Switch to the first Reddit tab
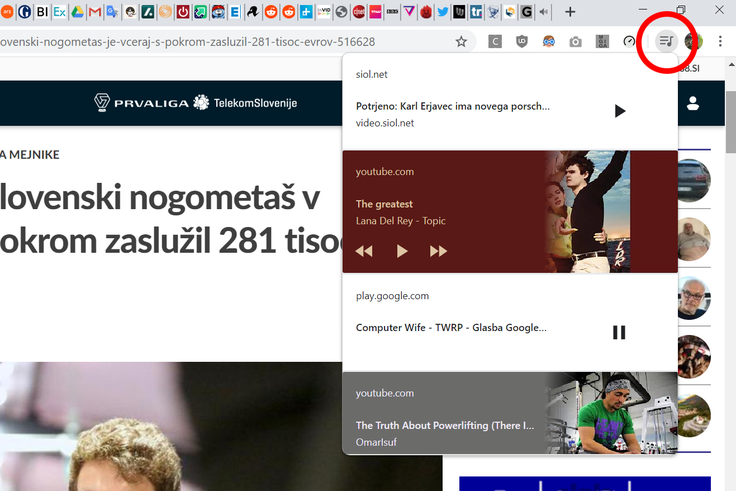The width and height of the screenshot is (736, 491). tap(271, 12)
